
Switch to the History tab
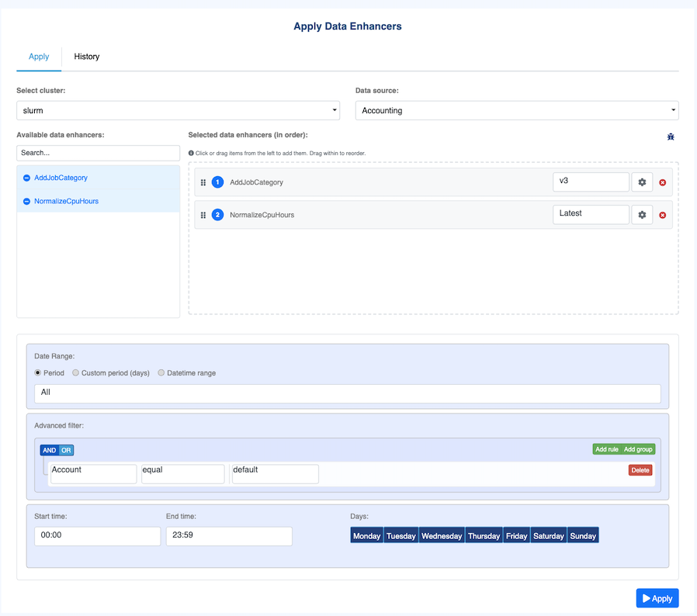[87, 57]
